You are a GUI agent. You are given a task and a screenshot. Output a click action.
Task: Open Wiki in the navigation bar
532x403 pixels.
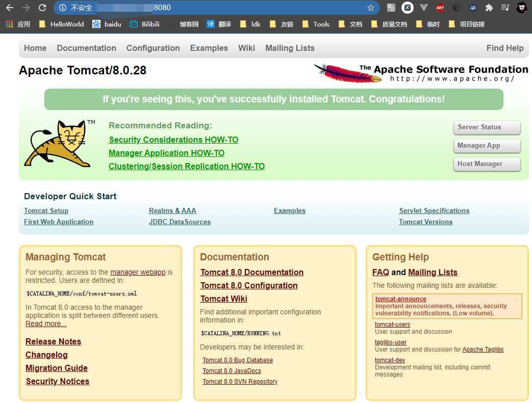click(x=247, y=48)
